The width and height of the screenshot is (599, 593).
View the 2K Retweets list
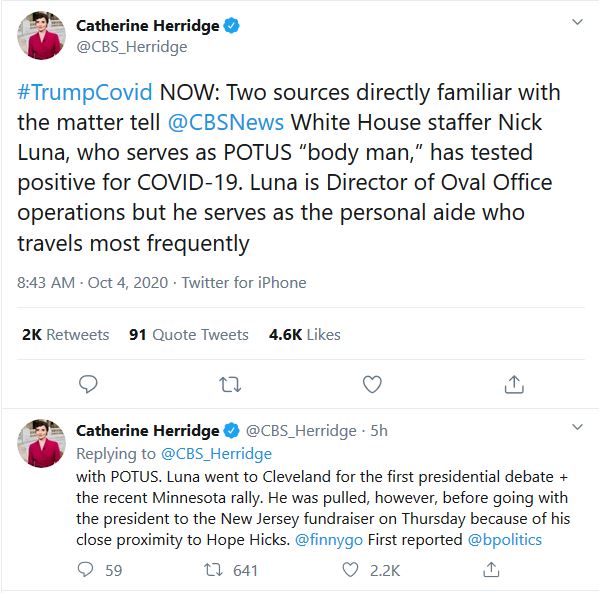65,335
